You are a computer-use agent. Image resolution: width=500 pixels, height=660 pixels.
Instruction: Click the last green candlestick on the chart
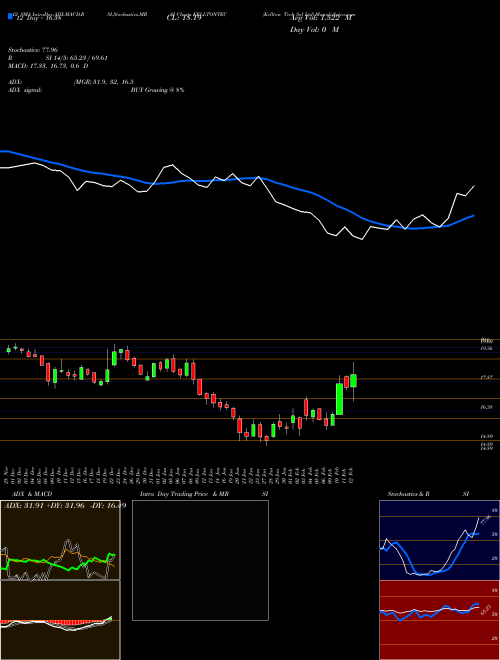pyautogui.click(x=354, y=381)
